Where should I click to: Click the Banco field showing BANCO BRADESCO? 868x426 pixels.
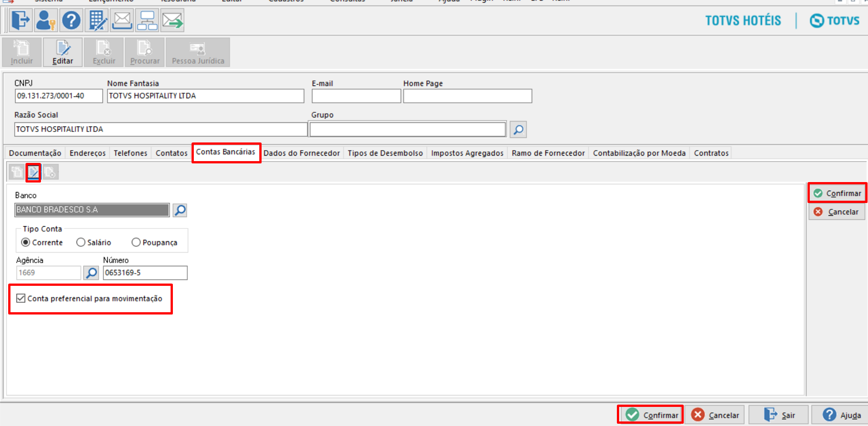92,210
